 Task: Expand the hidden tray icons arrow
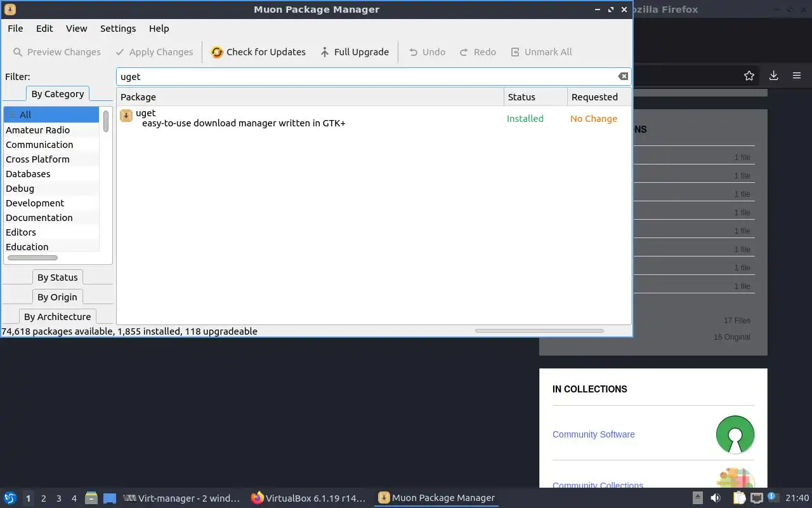click(x=697, y=498)
